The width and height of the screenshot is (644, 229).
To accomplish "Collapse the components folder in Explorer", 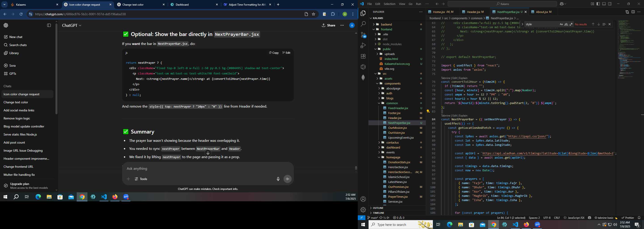I will tap(397, 83).
